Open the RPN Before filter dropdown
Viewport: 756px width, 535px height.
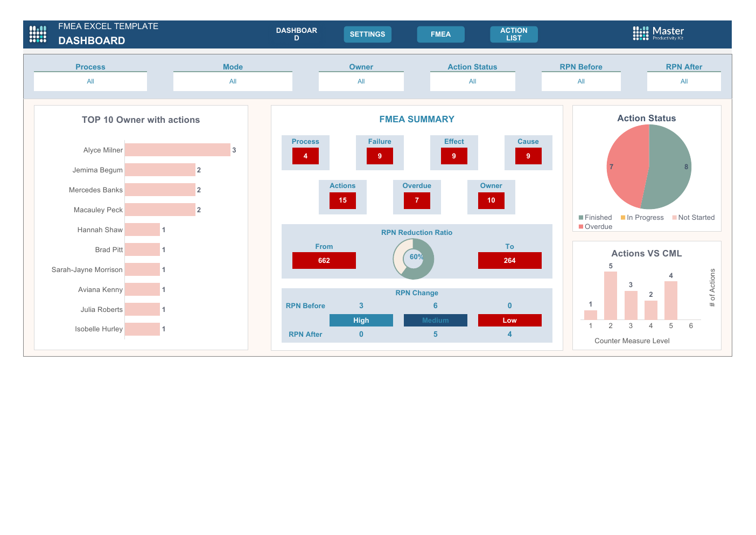tap(581, 81)
